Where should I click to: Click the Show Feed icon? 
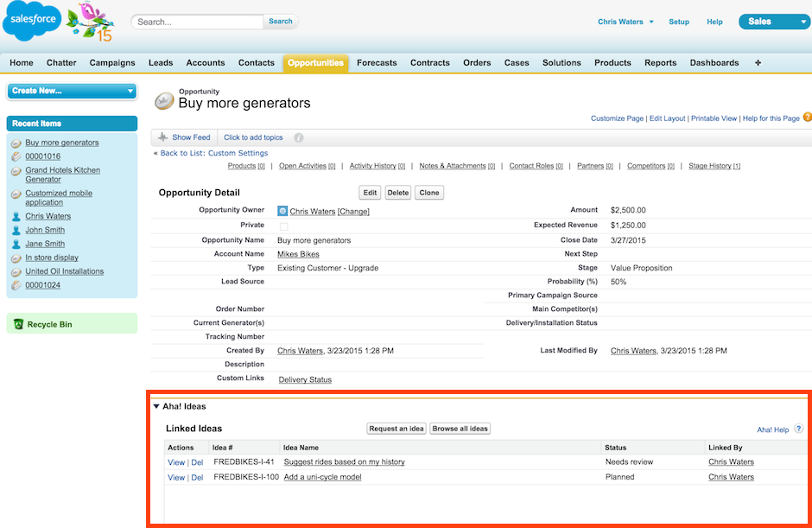[163, 137]
